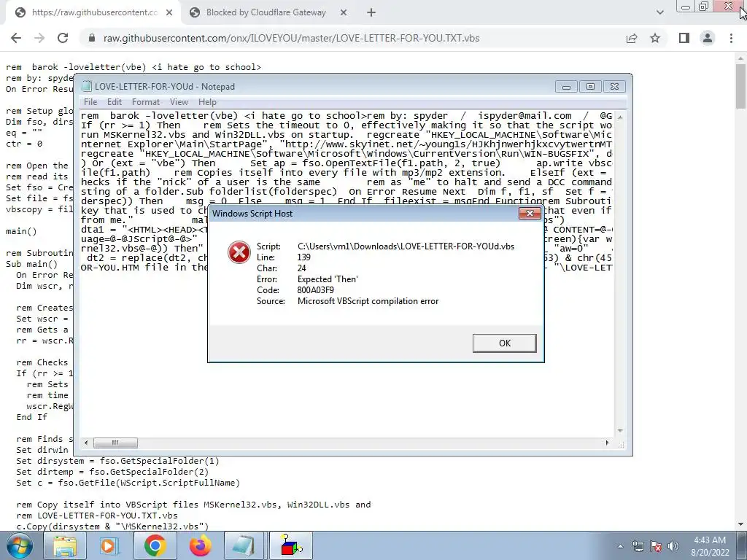Open the Notepad Edit menu
Screen dimensions: 747x560
[x=115, y=102]
